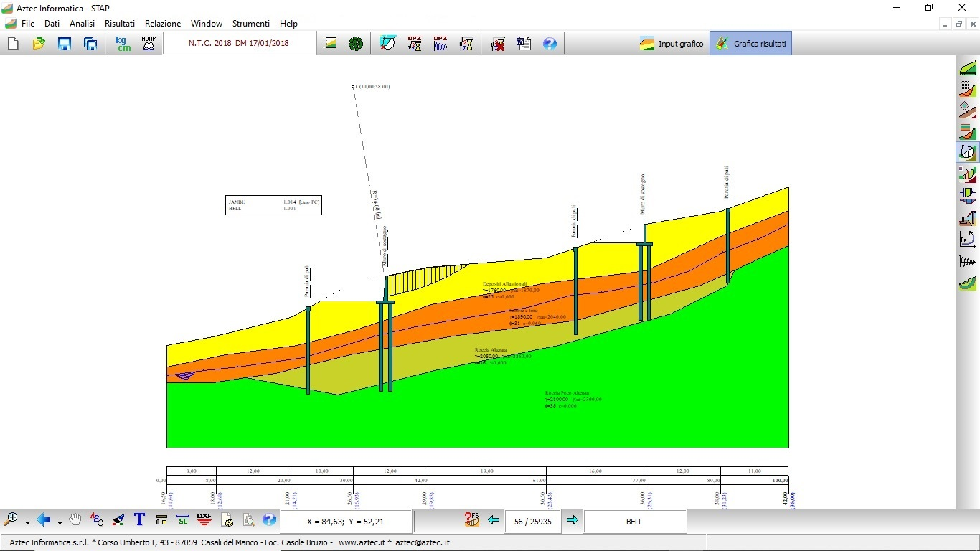Select the Grafica risultati button
Viewport: 980px width, 551px height.
pyautogui.click(x=750, y=44)
